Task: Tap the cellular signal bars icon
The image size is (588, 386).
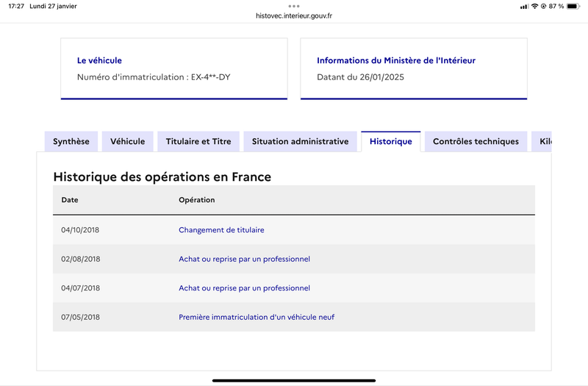Action: click(524, 7)
